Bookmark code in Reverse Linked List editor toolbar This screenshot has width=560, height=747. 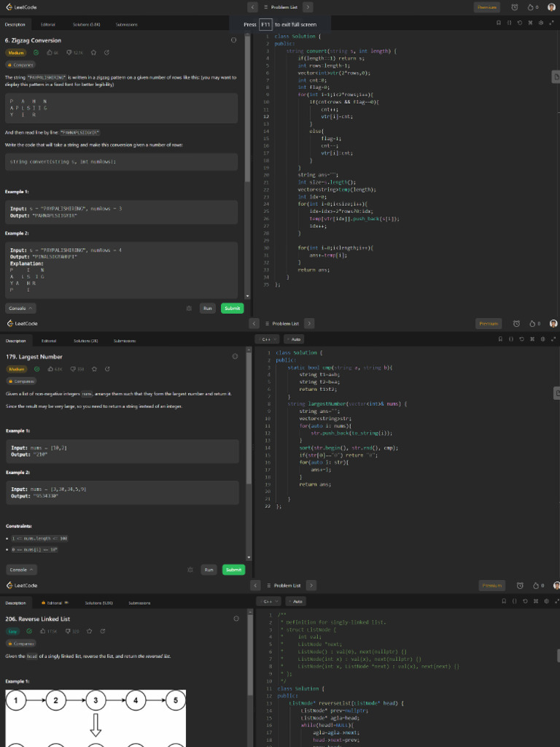pos(504,601)
